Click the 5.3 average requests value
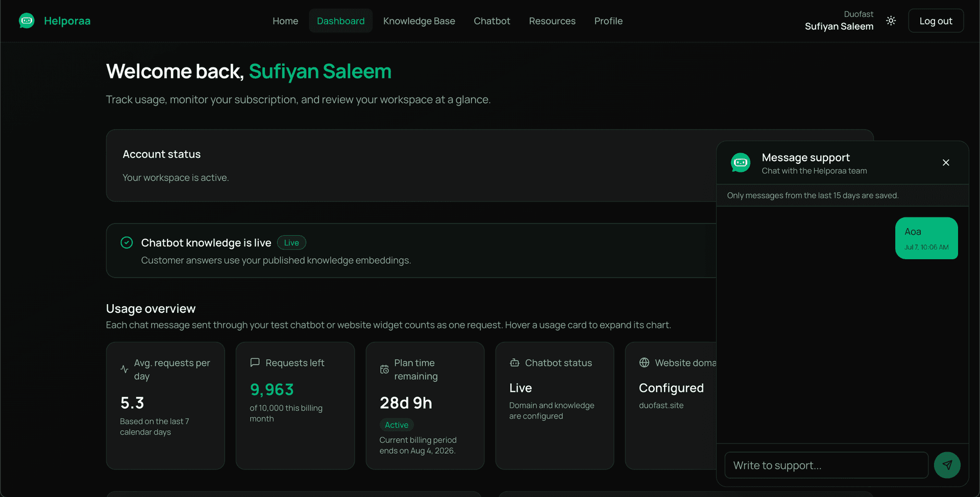Screen dimensions: 980x497 click(132, 403)
